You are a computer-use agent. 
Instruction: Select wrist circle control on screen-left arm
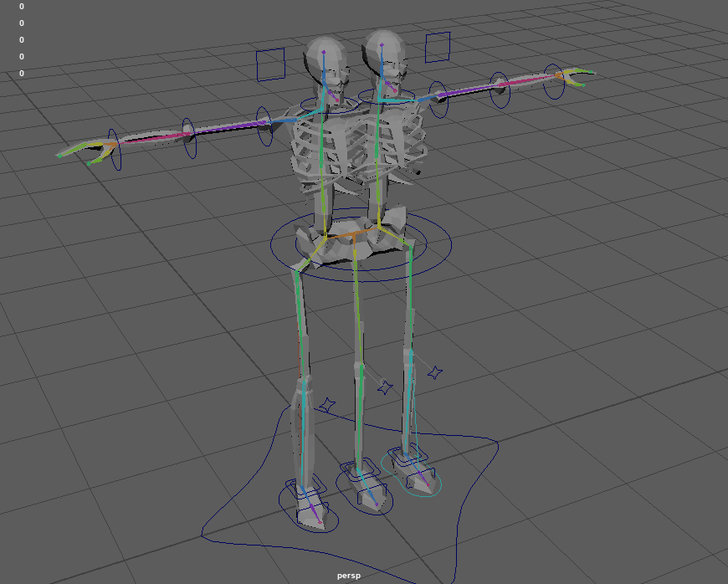click(x=115, y=150)
